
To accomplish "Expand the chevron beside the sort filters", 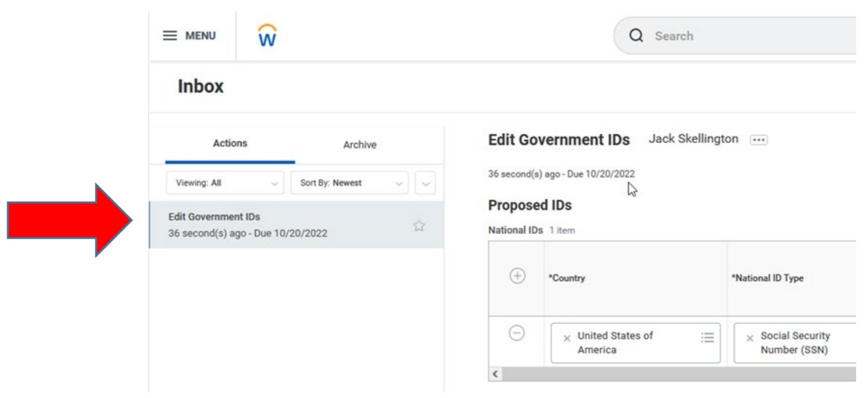I will 425,183.
